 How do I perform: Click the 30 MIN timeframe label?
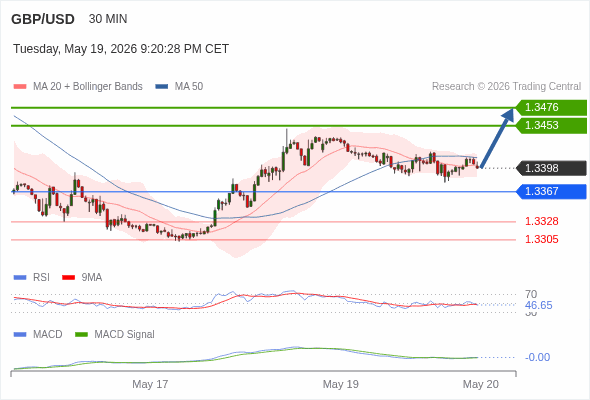108,19
